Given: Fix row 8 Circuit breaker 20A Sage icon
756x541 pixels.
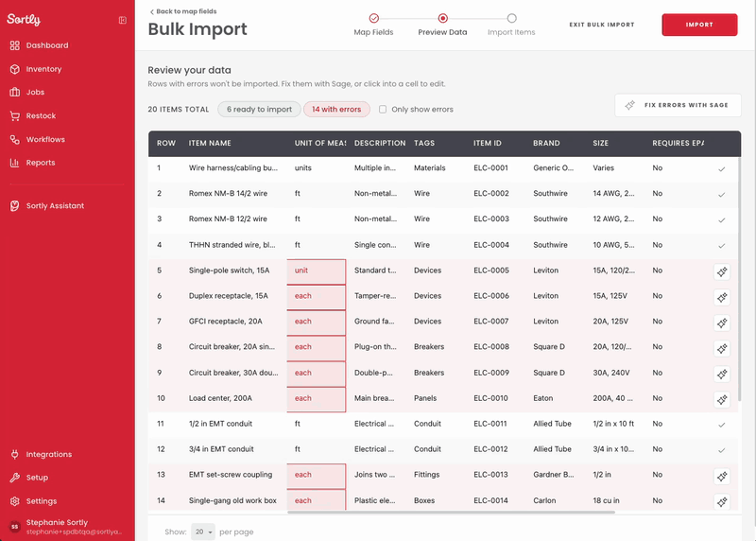Looking at the screenshot, I should tap(722, 348).
